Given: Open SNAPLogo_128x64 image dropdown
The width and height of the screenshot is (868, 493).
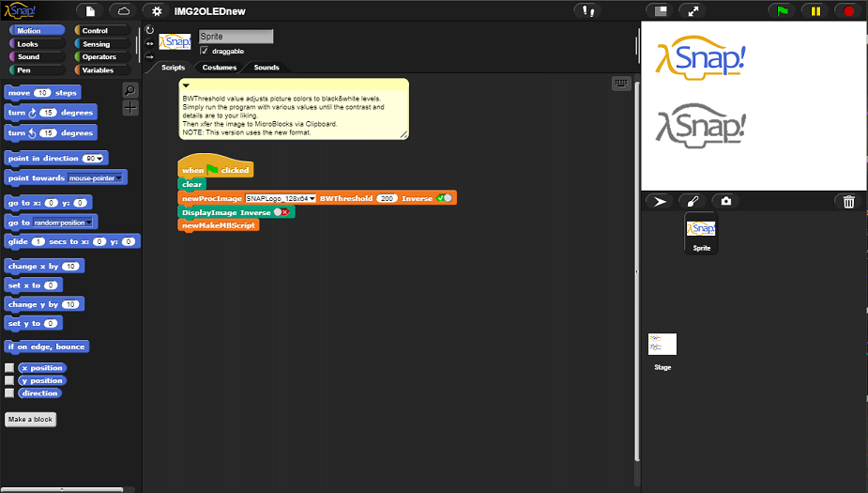Looking at the screenshot, I should (x=312, y=198).
